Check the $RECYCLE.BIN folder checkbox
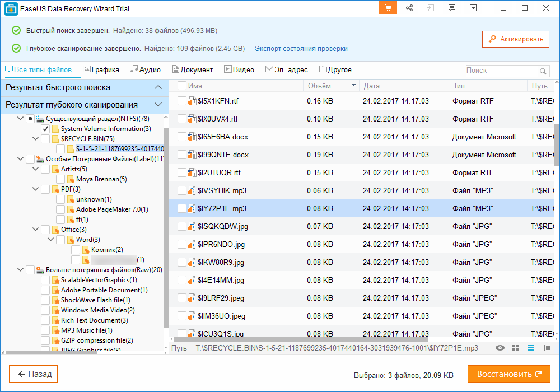Viewport: 560px width, 392px height. click(x=45, y=138)
